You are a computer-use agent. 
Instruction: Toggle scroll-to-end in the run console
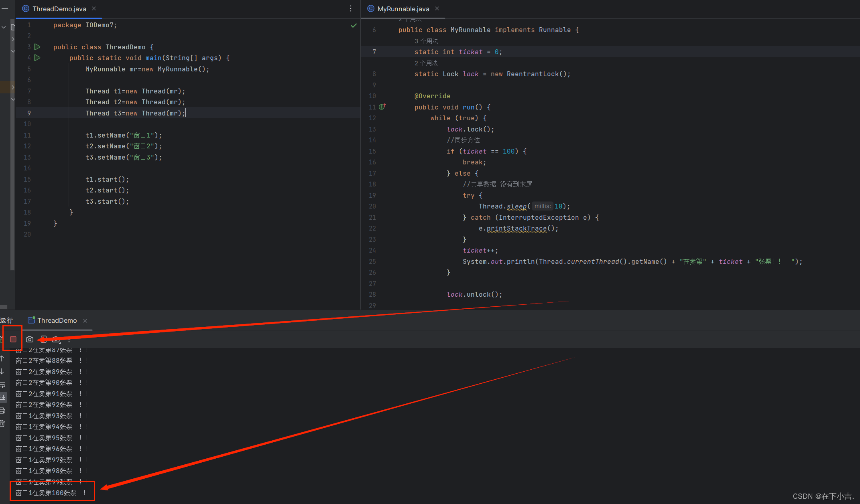pos(3,397)
